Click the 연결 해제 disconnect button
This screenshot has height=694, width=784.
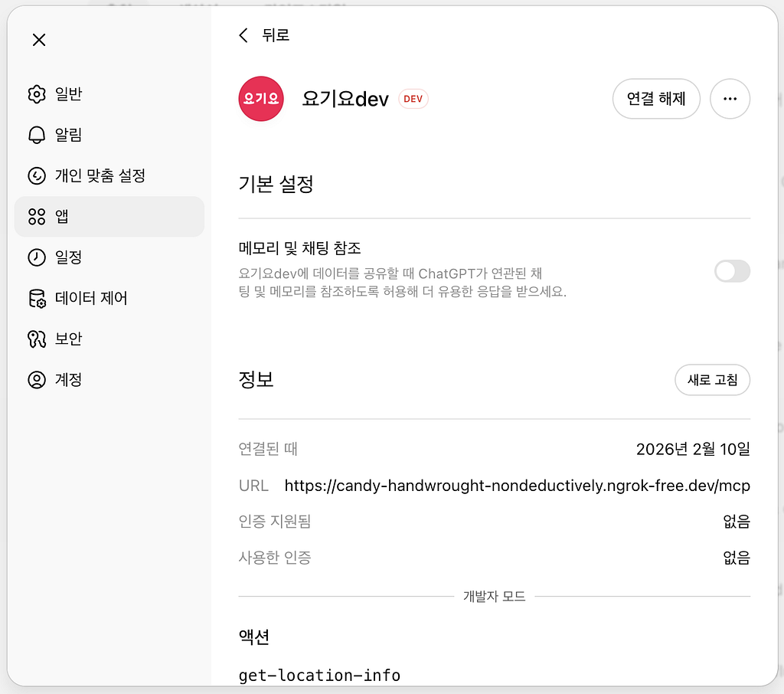(656, 99)
